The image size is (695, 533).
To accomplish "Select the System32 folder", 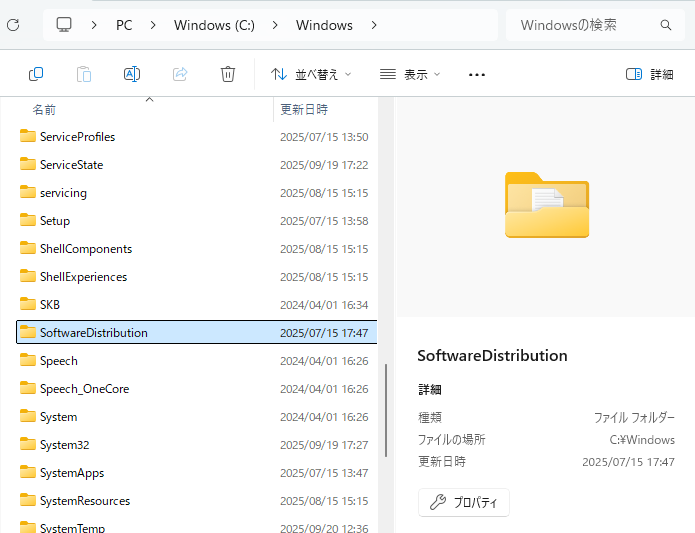I will click(65, 445).
